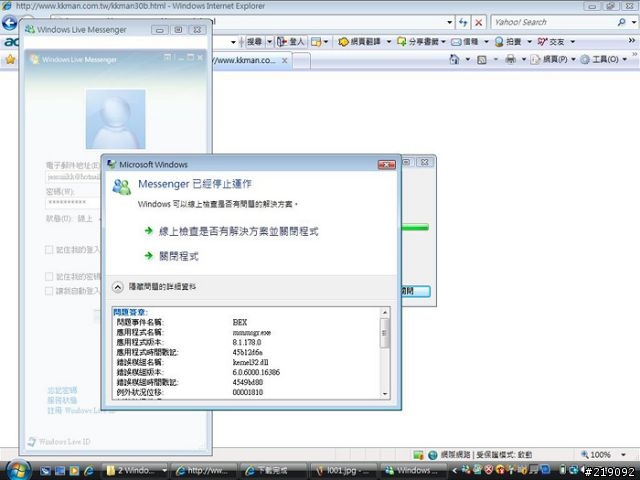Open the 100% zoom level dropdown

pyautogui.click(x=623, y=454)
